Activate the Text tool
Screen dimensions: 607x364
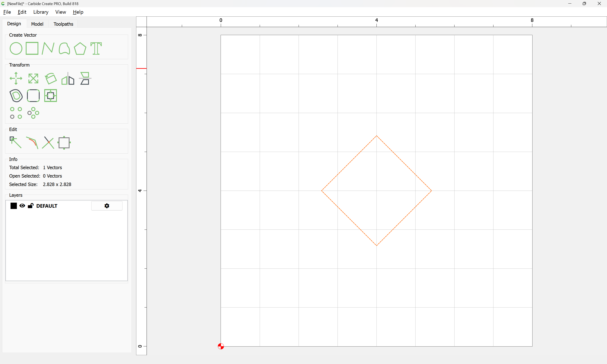tap(96, 48)
